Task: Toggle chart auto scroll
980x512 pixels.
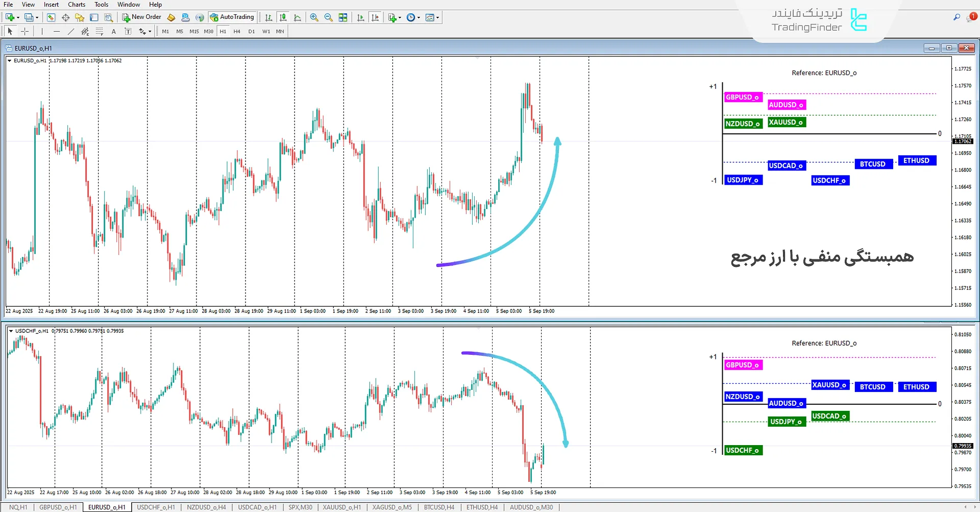Action: [x=361, y=17]
